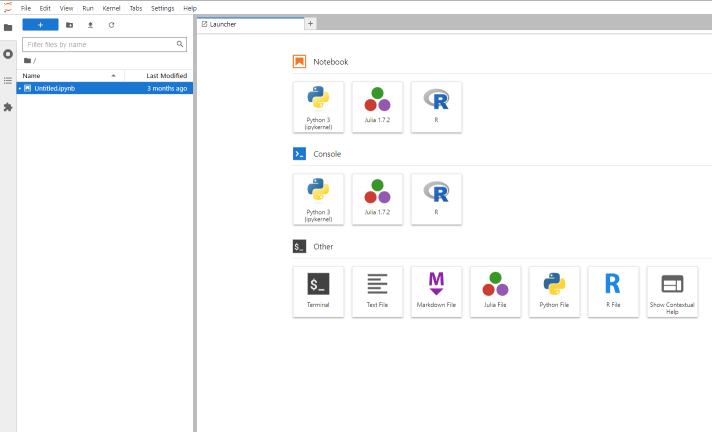This screenshot has width=712, height=432.
Task: Click the Name column sort arrow
Action: [x=114, y=75]
